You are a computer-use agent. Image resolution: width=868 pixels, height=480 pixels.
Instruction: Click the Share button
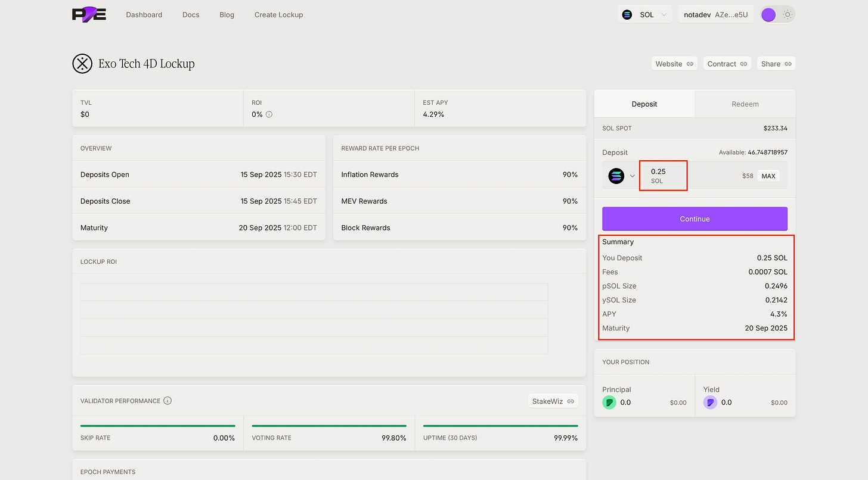tap(776, 64)
